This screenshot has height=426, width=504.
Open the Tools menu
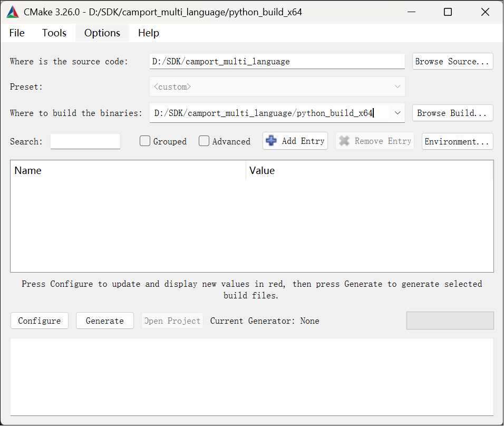(x=54, y=33)
